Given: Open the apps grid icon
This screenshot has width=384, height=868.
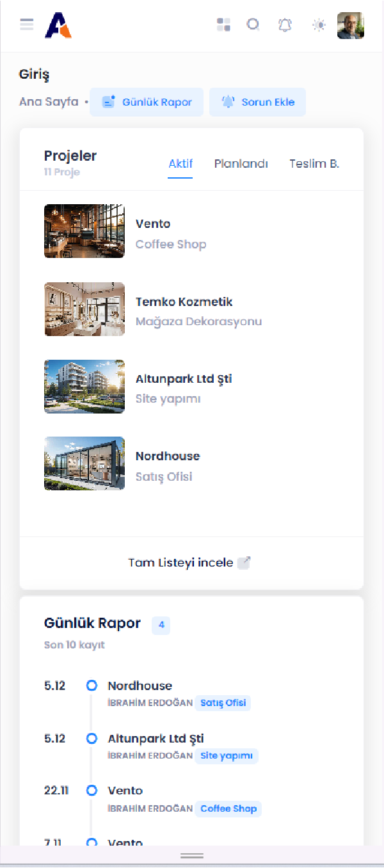Looking at the screenshot, I should point(223,25).
